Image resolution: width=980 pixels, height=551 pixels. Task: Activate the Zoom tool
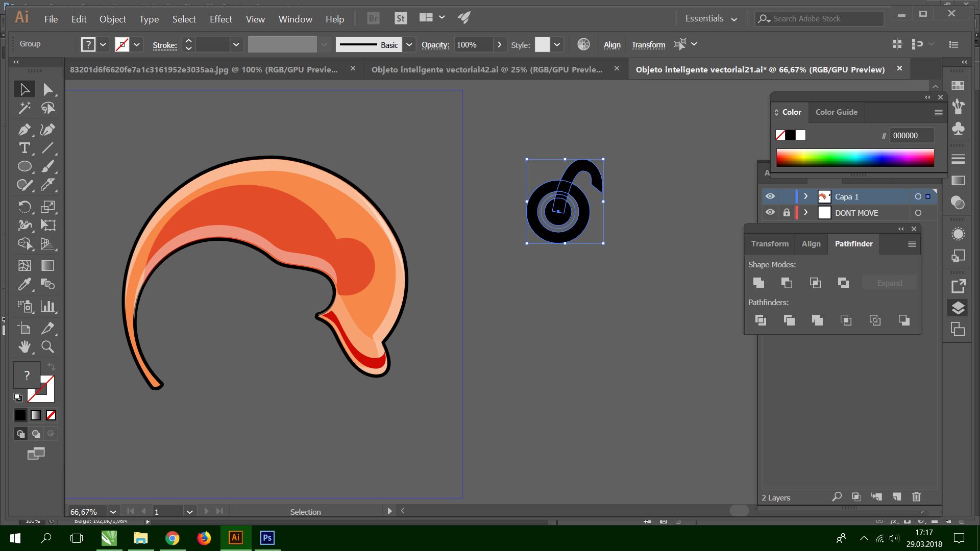(x=47, y=347)
